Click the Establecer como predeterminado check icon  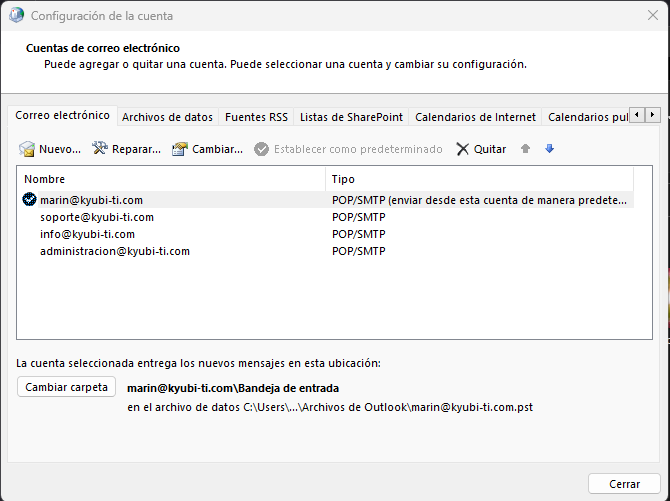click(261, 149)
